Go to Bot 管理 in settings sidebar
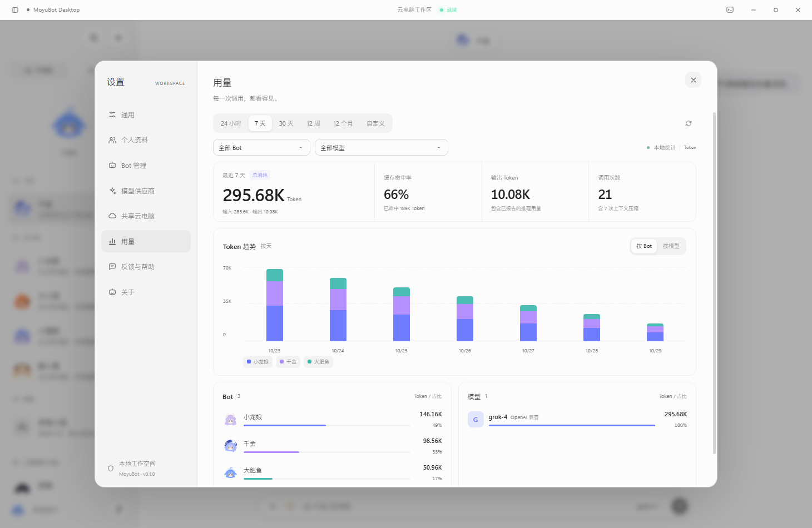 point(146,166)
